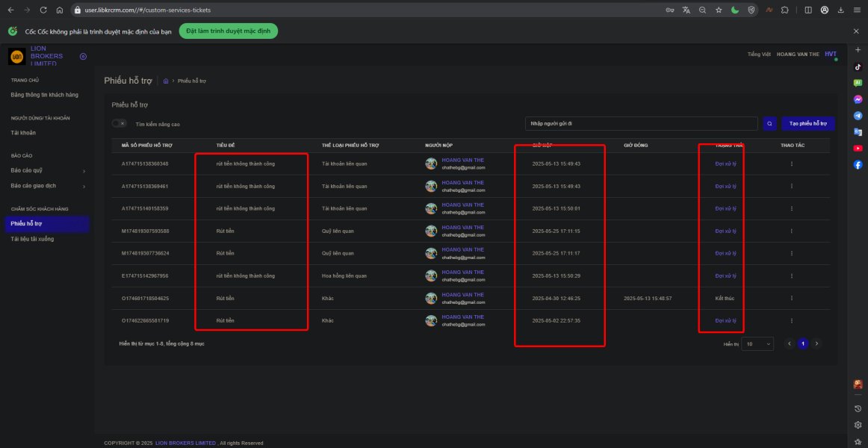
Task: Open Messenger in the browser side panel
Action: (858, 99)
